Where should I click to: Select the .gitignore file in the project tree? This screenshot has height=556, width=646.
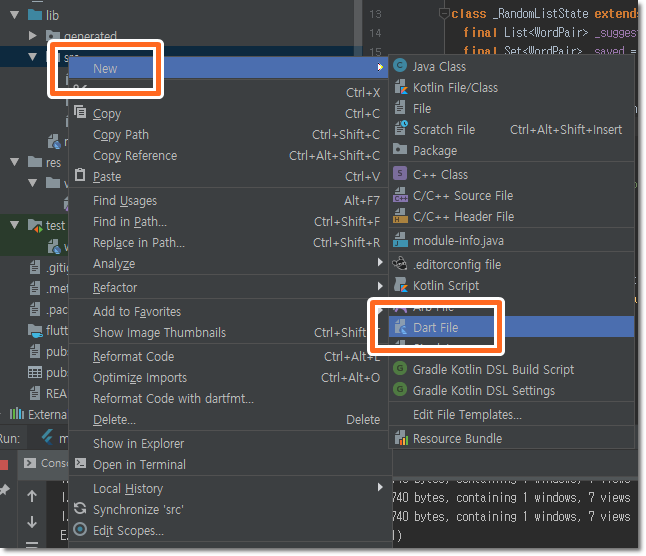pos(48,268)
